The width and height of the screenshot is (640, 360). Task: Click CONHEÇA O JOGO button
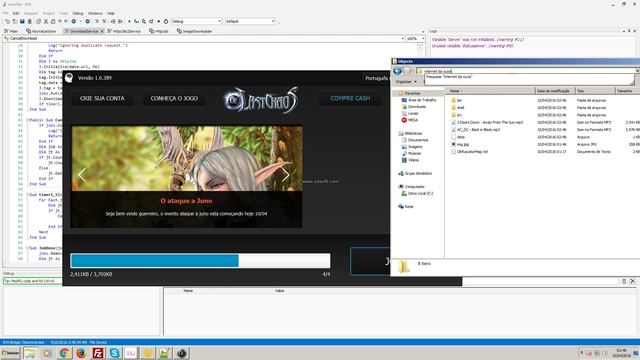(x=174, y=98)
